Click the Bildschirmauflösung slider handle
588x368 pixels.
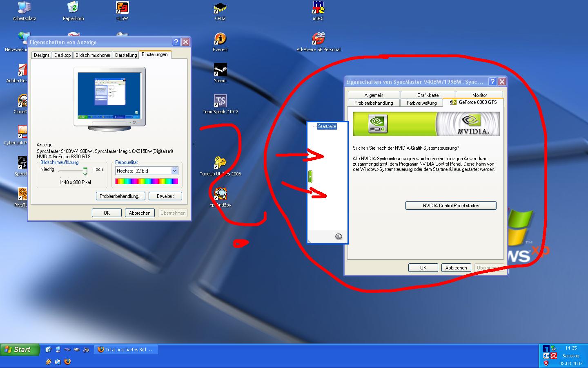coord(85,171)
